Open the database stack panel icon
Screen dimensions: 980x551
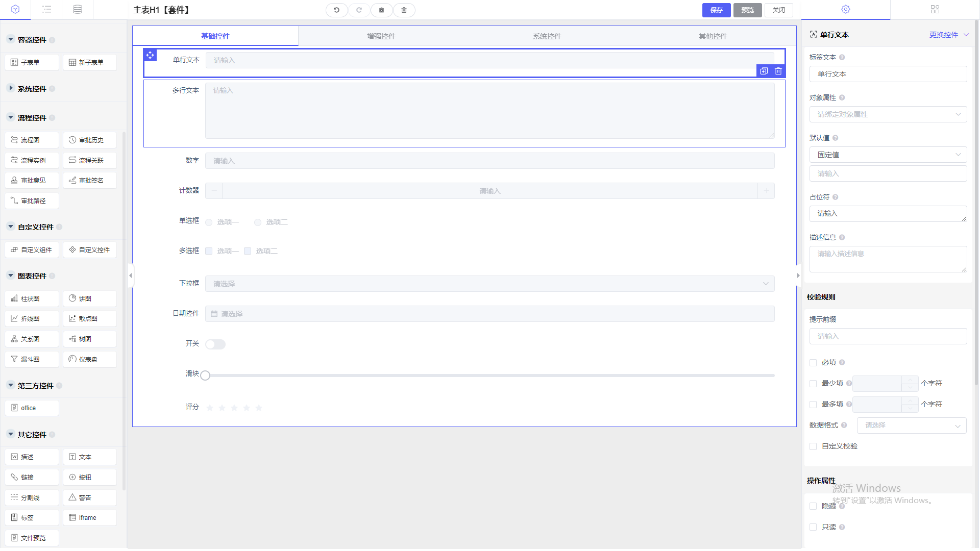78,10
